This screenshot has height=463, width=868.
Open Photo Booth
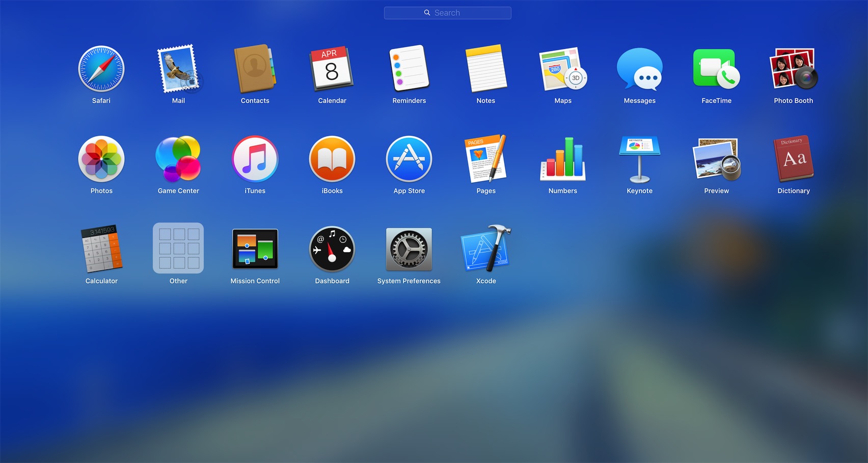[793, 69]
